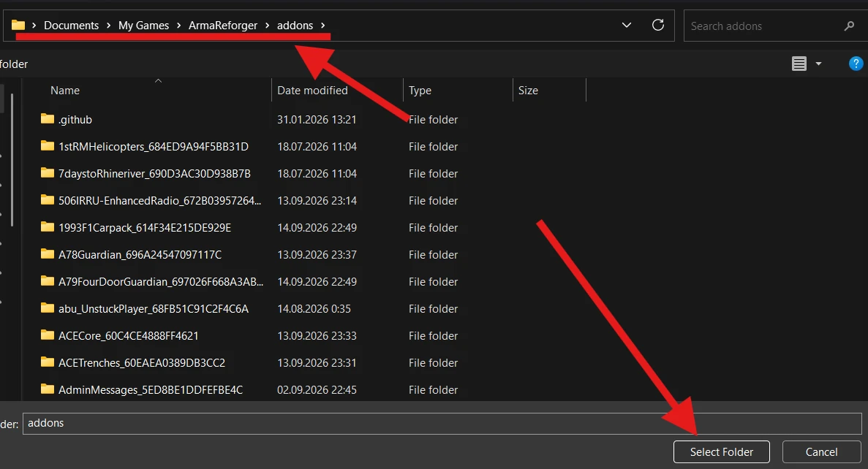The height and width of the screenshot is (469, 868).
Task: Sort by the Name column header
Action: 65,90
